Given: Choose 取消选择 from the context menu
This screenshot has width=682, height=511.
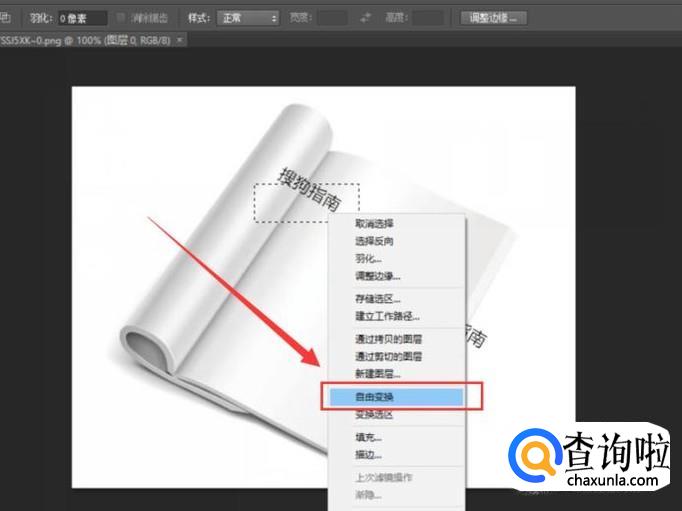Looking at the screenshot, I should pyautogui.click(x=374, y=224).
